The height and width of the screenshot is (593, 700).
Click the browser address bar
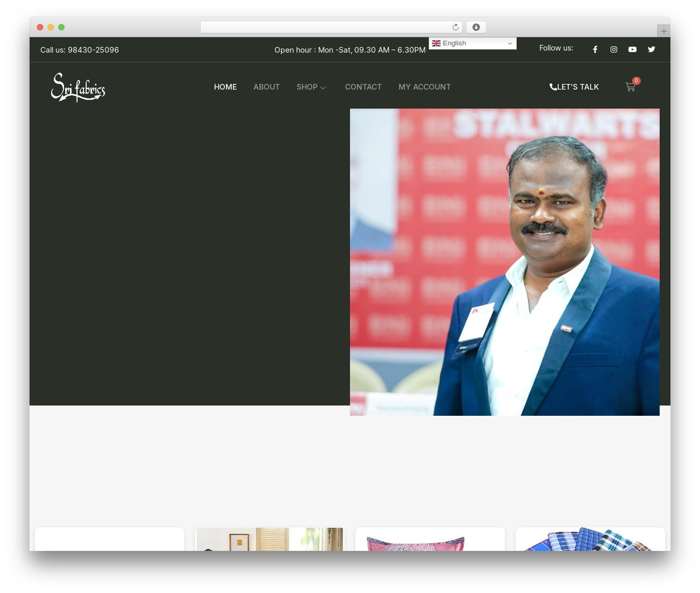pos(331,27)
